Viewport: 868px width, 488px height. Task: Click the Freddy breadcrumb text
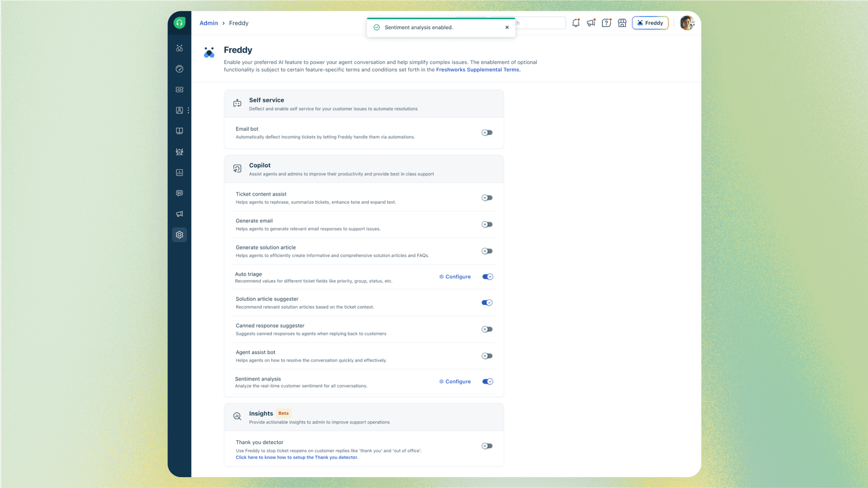[239, 23]
